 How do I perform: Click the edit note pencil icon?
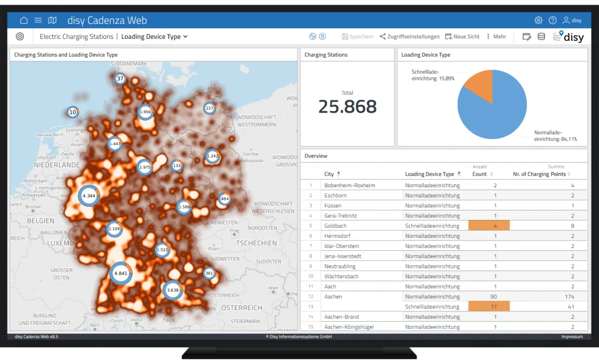(527, 36)
